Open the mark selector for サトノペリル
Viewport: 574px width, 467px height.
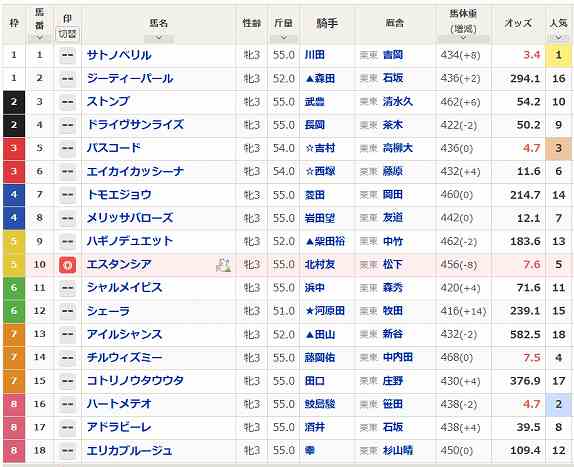coord(67,55)
